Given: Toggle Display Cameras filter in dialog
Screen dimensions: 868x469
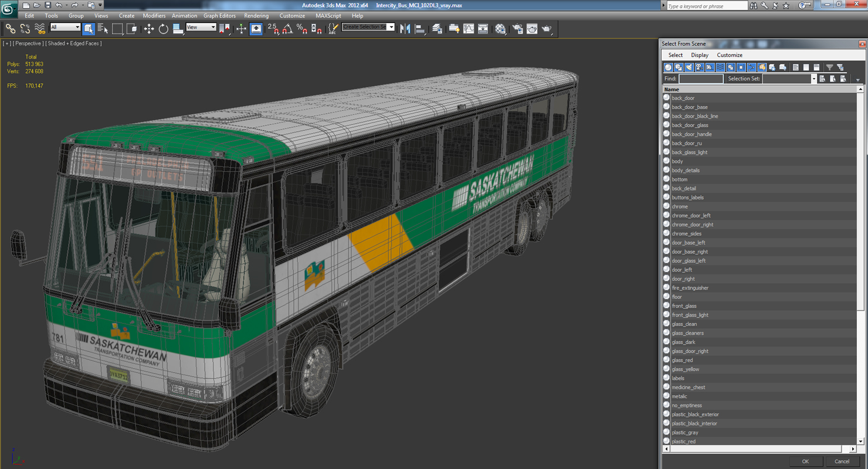Looking at the screenshot, I should click(x=699, y=67).
